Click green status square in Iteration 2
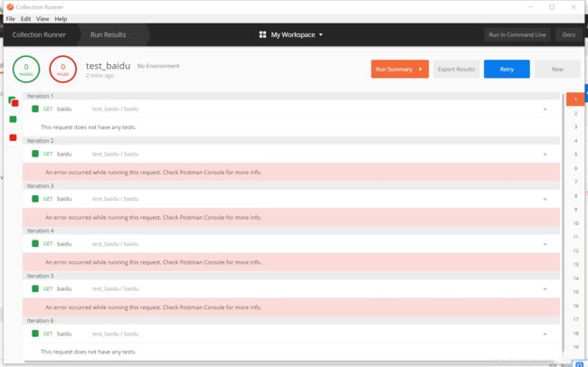 tap(35, 154)
